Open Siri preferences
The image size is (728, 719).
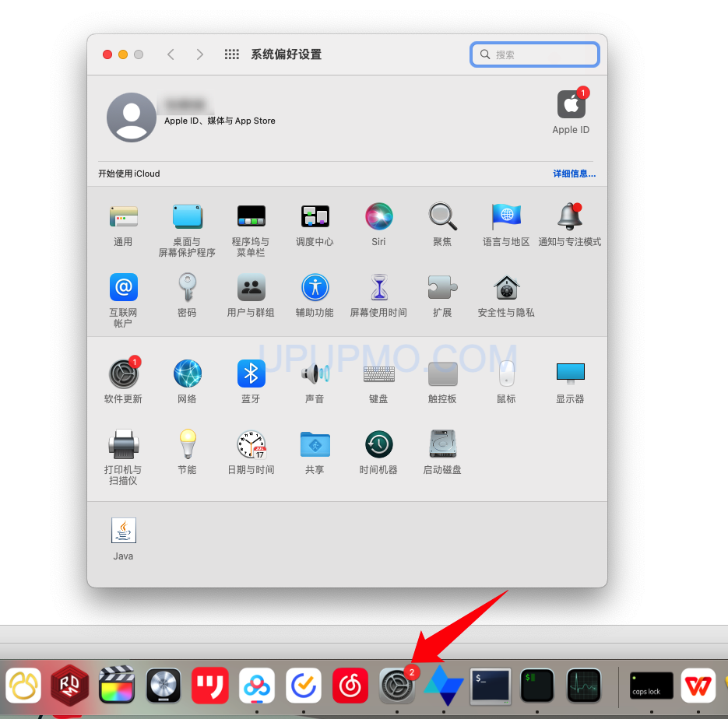click(x=379, y=216)
